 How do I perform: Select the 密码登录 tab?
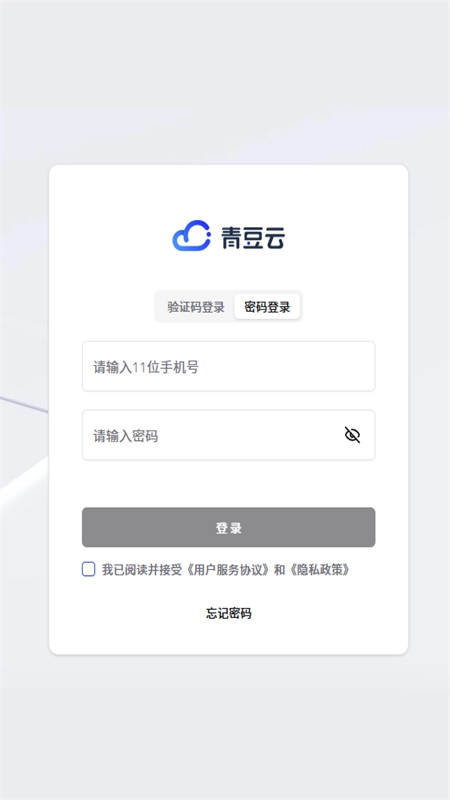(x=267, y=307)
